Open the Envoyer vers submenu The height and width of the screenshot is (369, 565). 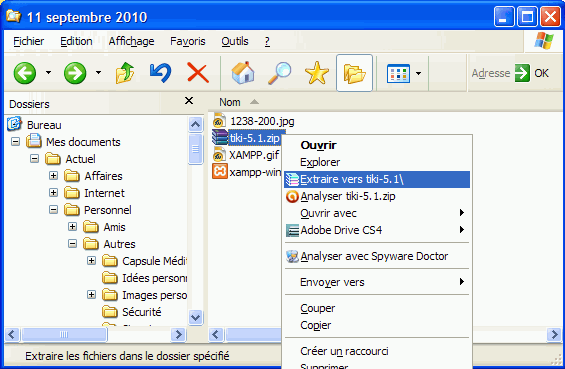pos(377,282)
